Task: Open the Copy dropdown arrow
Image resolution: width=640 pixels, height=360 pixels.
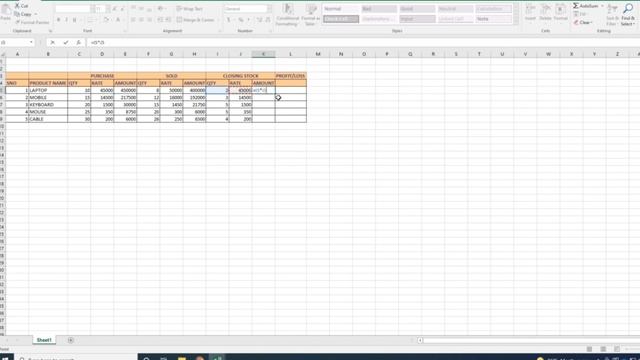Action: (36, 14)
